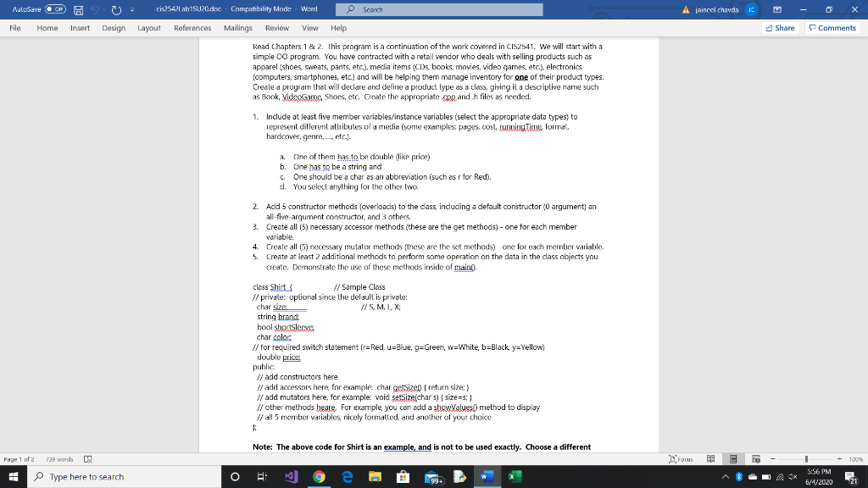Enable Focus mode in the status bar
Image resolution: width=868 pixels, height=488 pixels.
pyautogui.click(x=682, y=458)
